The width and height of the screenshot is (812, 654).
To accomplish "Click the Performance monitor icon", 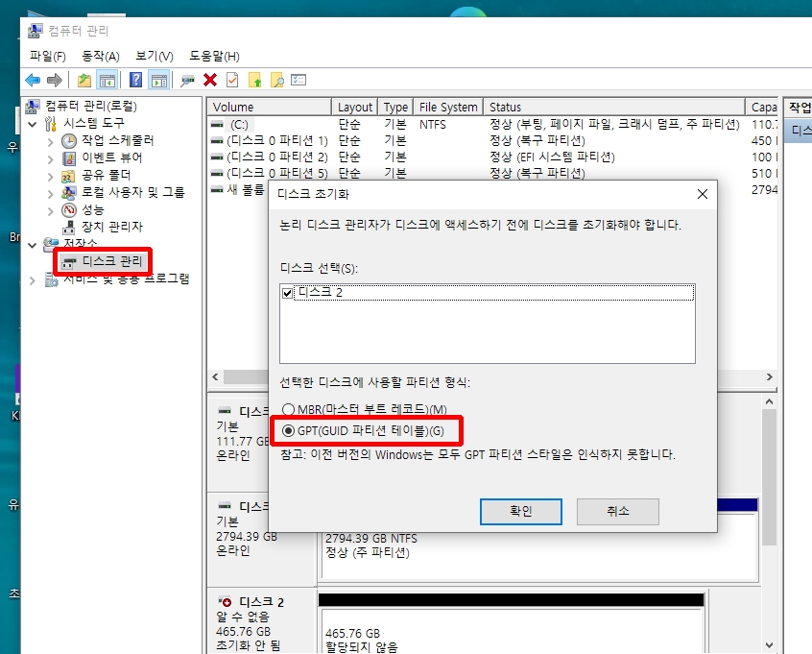I will pos(69,210).
